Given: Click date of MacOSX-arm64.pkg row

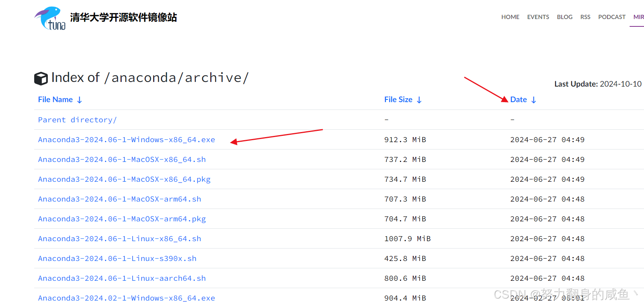Looking at the screenshot, I should click(x=547, y=219).
